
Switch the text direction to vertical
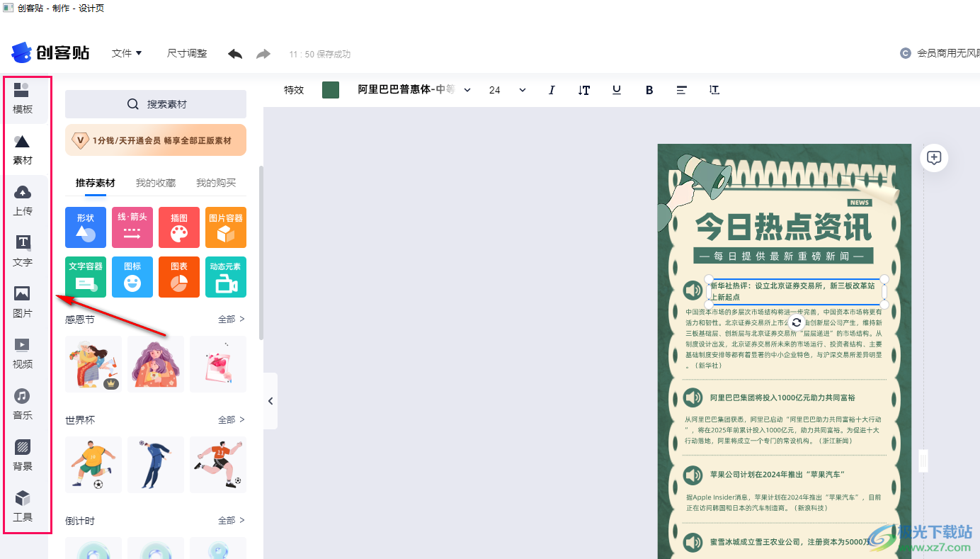coord(584,90)
